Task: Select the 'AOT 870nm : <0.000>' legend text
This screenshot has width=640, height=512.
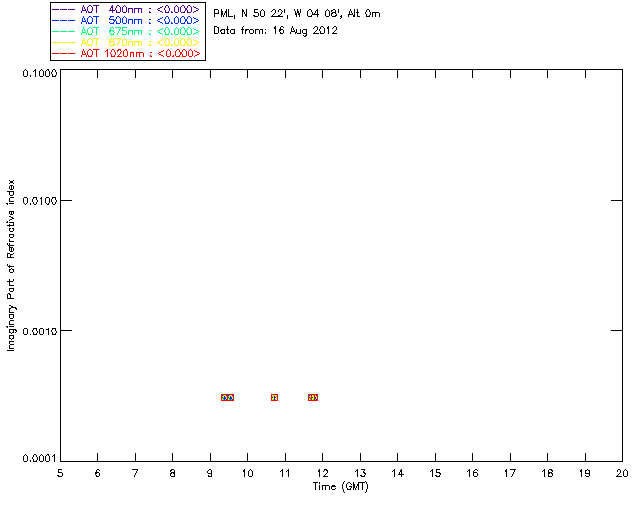Action: coord(140,42)
